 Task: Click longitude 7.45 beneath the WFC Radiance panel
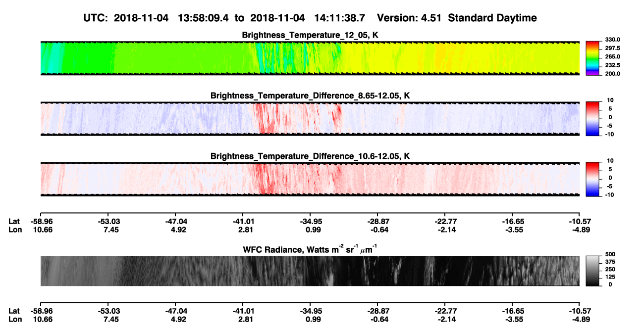[x=111, y=319]
